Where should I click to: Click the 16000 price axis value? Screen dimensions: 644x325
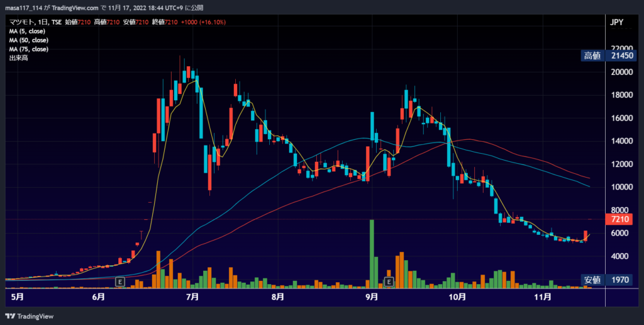(622, 118)
